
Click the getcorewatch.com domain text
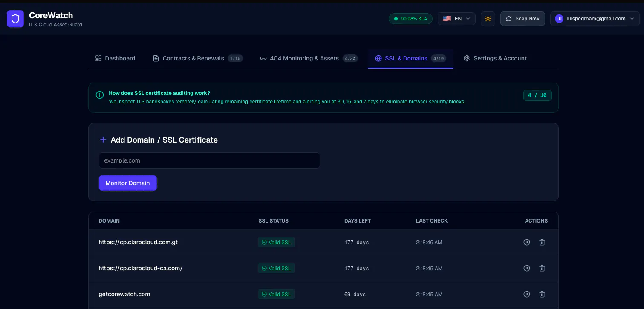124,294
